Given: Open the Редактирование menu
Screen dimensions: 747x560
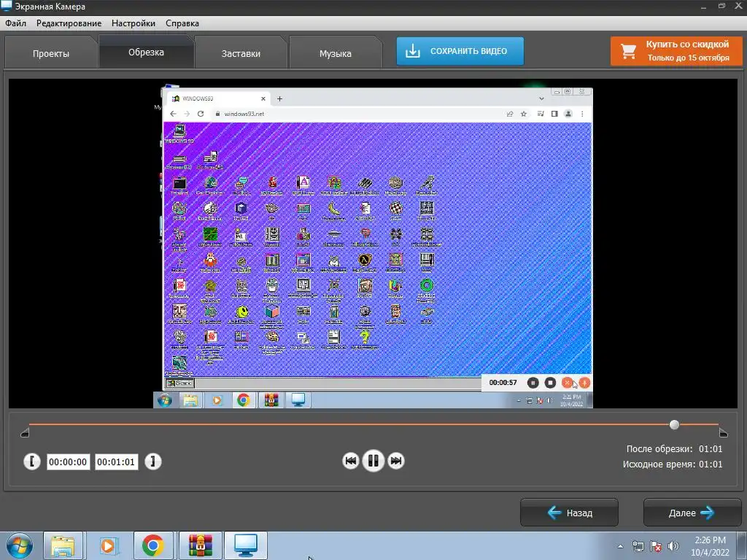Looking at the screenshot, I should pos(69,23).
